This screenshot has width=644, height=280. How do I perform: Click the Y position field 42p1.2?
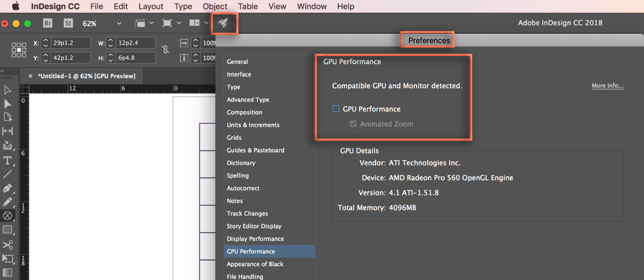click(x=71, y=58)
